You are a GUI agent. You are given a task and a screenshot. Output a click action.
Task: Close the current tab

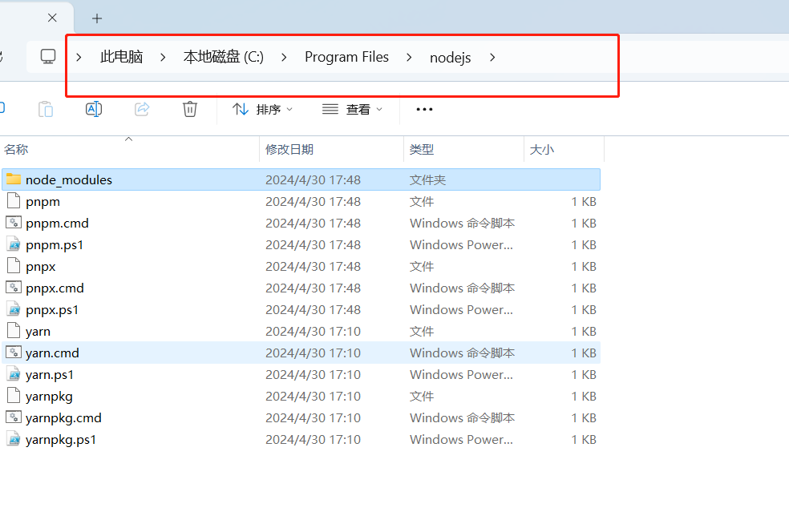(52, 18)
